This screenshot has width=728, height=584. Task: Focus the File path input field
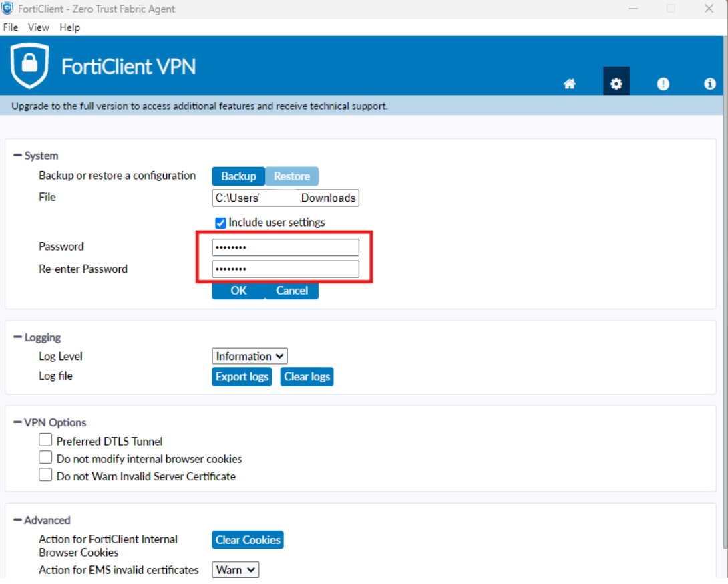(286, 198)
